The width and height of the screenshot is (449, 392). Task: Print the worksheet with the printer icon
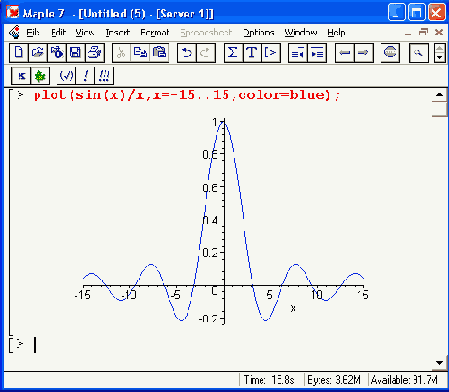pos(95,53)
